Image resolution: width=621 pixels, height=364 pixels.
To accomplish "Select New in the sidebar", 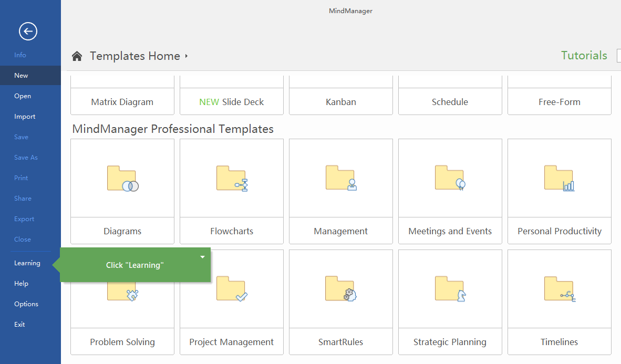I will point(30,75).
